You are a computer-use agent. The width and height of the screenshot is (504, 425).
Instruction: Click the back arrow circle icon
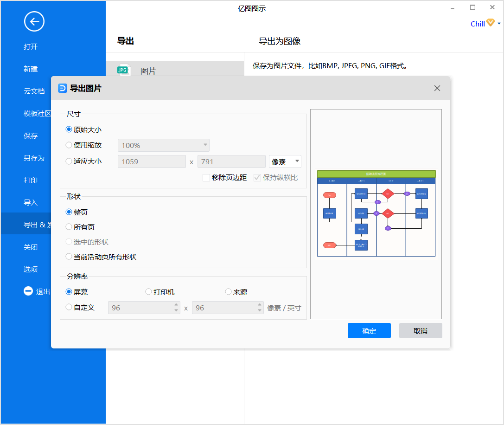(34, 21)
